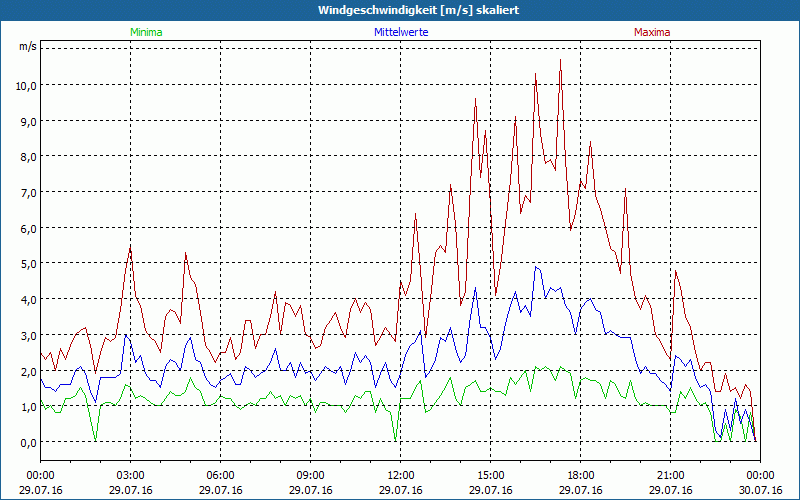
Task: Click the blue Mittelwerte peak near 16:30
Action: pos(536,266)
